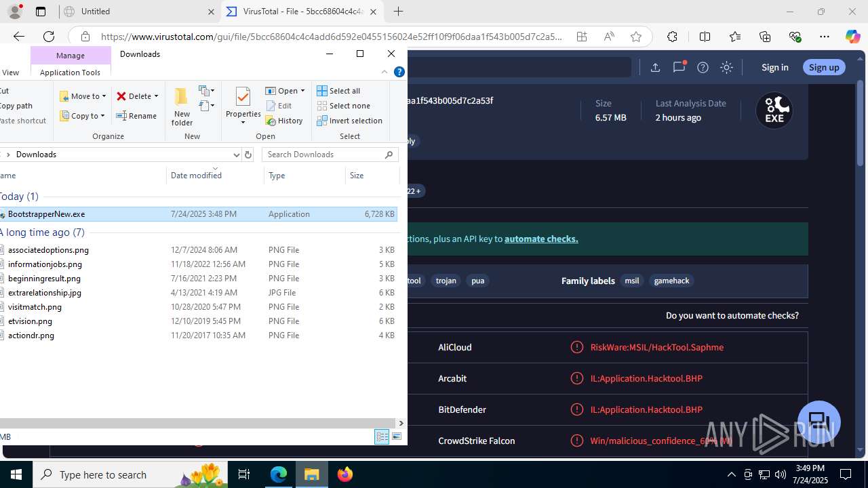
Task: Click the Sign up button
Action: click(824, 67)
